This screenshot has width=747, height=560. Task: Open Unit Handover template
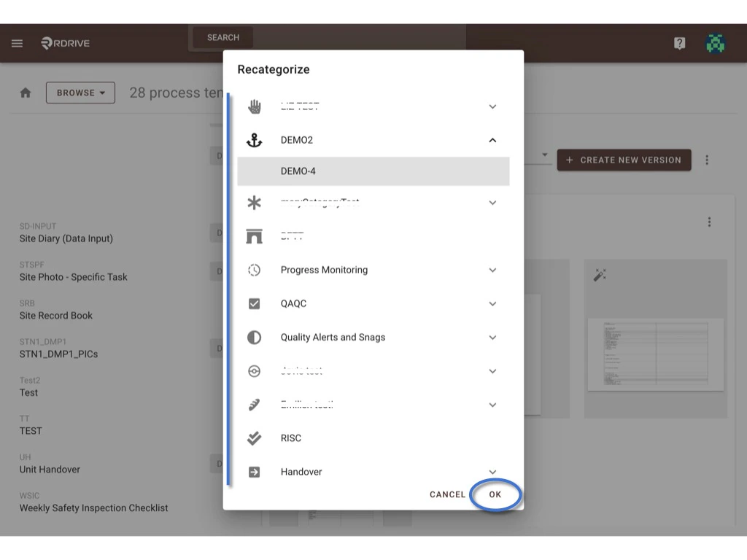pyautogui.click(x=50, y=464)
